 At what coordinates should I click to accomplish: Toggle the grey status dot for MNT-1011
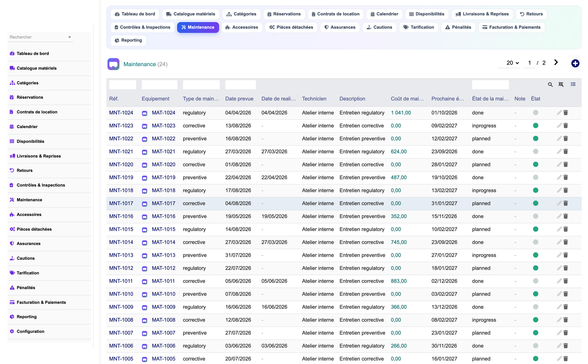(535, 281)
